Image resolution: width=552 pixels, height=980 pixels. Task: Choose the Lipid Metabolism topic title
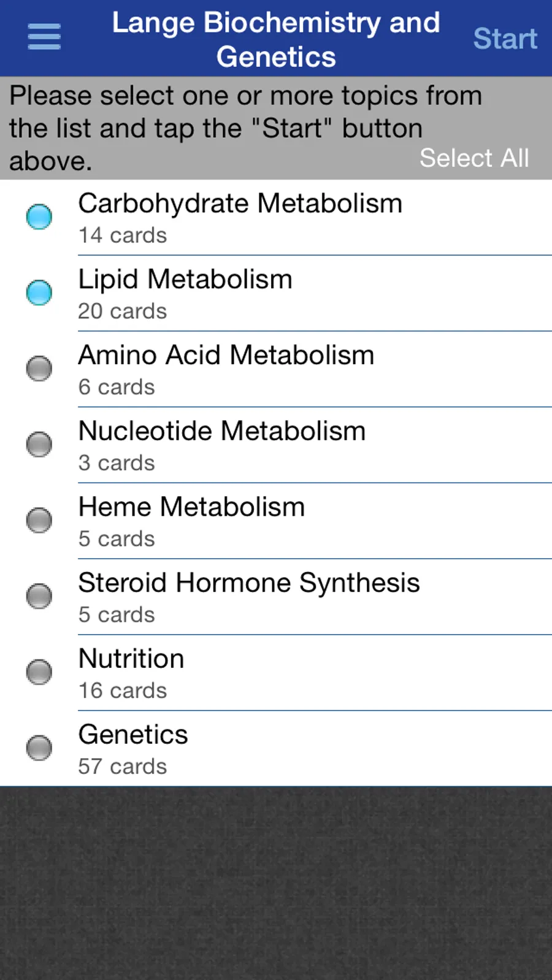click(185, 280)
